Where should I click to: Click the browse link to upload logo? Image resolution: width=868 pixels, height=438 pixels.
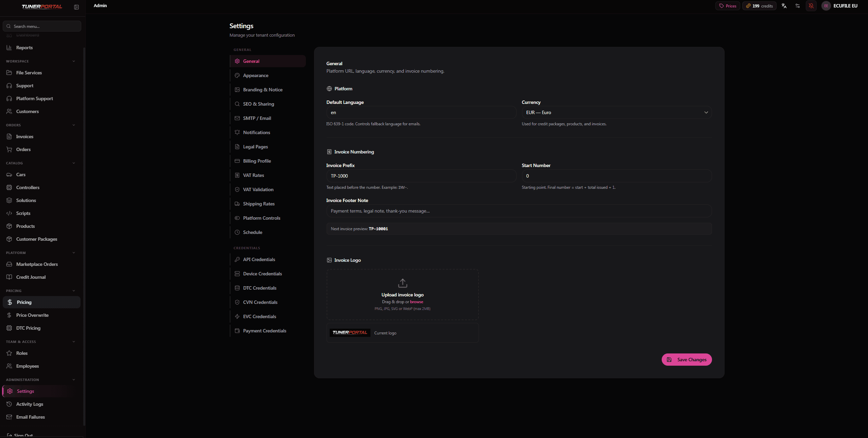coord(416,302)
